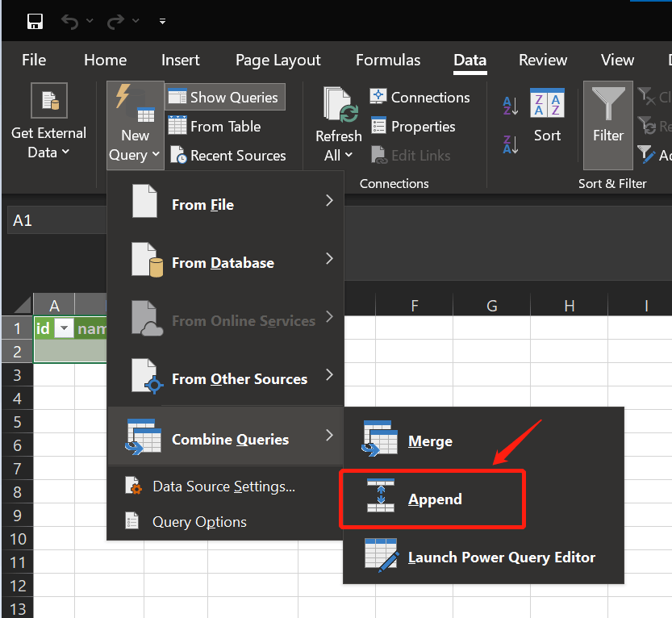Click the Connections icon
The image size is (672, 618).
coord(419,97)
